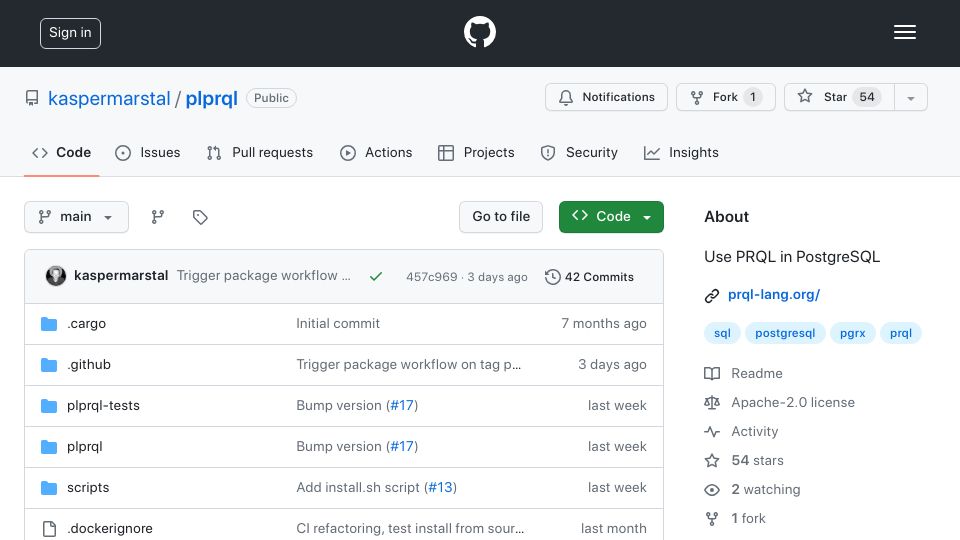Select the pgrx topic tag
This screenshot has height=540, width=960.
tap(852, 333)
